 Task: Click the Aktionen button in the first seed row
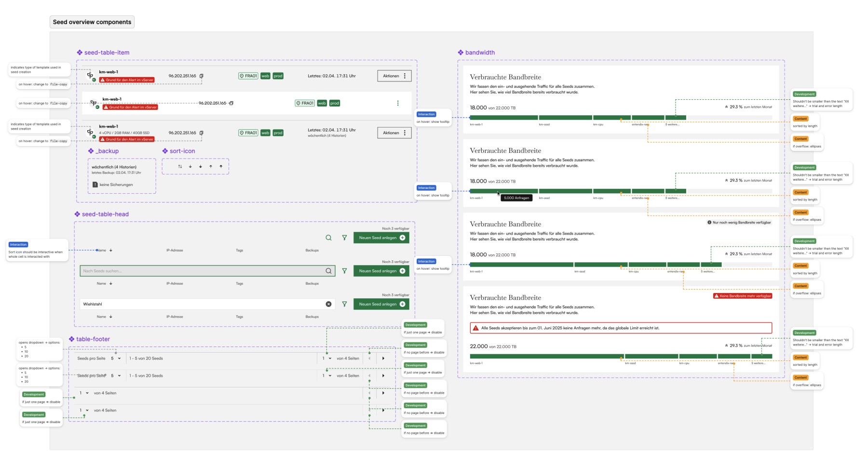(394, 76)
